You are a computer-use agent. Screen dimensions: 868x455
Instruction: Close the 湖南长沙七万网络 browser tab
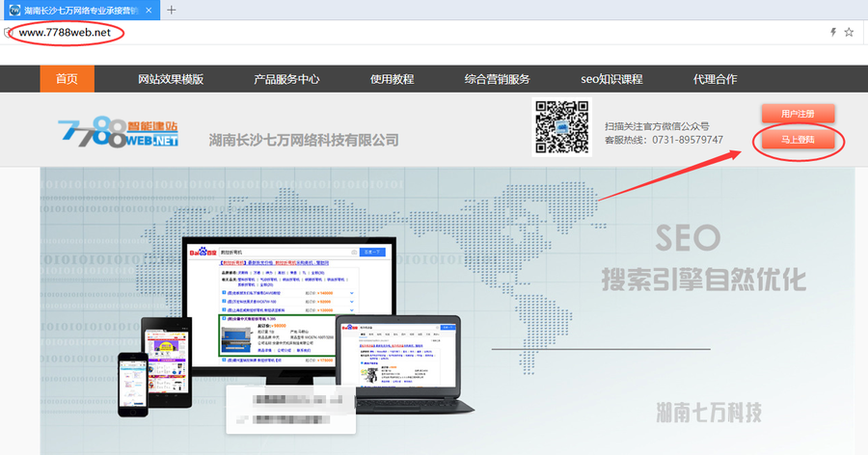click(x=149, y=10)
